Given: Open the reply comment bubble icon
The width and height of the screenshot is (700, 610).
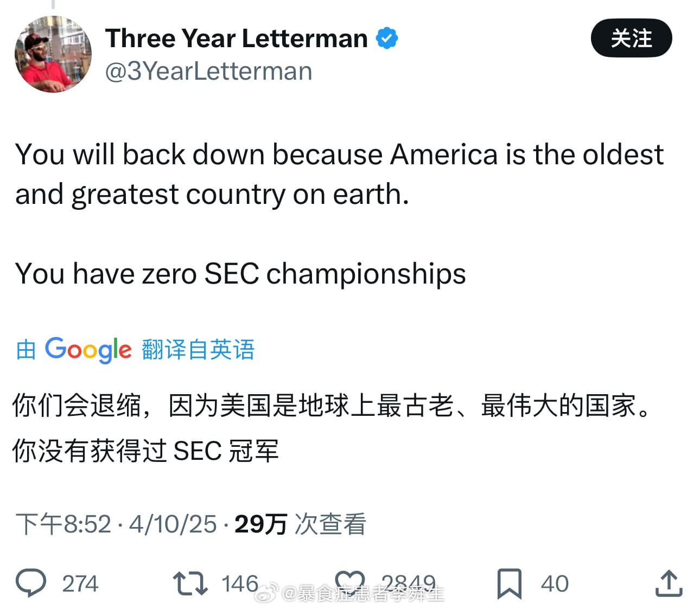Looking at the screenshot, I should 31,583.
